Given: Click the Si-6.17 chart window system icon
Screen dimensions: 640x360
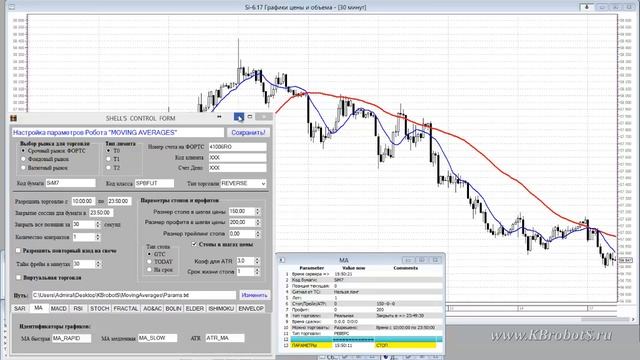Looking at the screenshot, I should (x=12, y=7).
